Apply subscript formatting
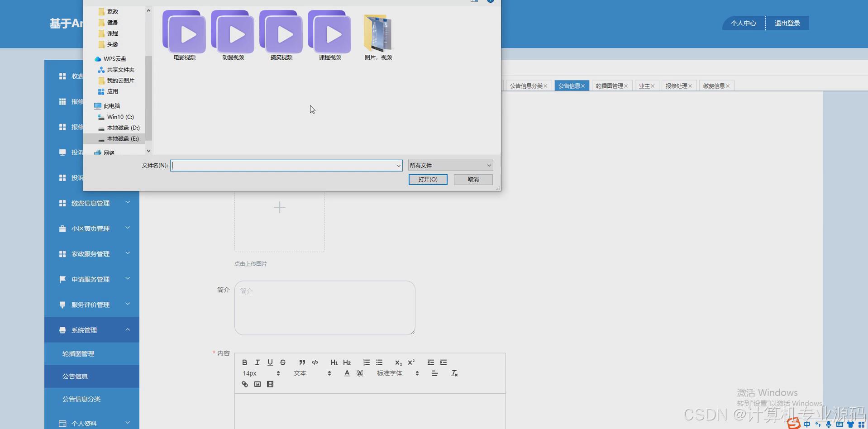 [398, 362]
